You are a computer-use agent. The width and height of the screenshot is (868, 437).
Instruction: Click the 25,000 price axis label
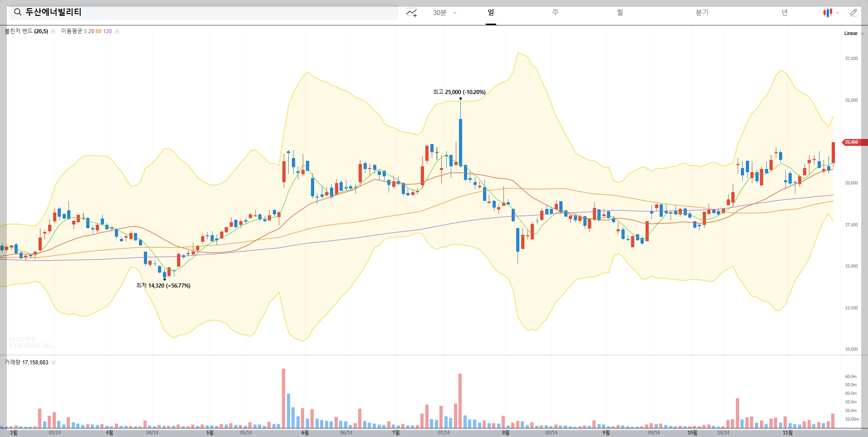(851, 100)
